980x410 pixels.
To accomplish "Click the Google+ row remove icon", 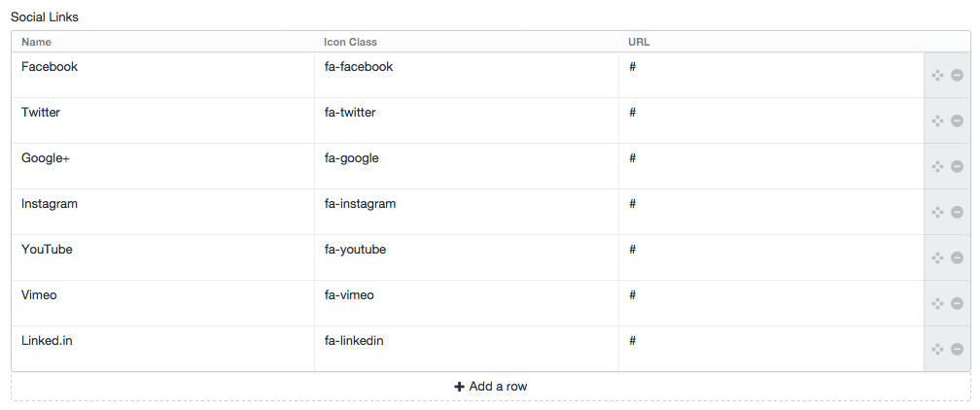I will click(x=957, y=166).
